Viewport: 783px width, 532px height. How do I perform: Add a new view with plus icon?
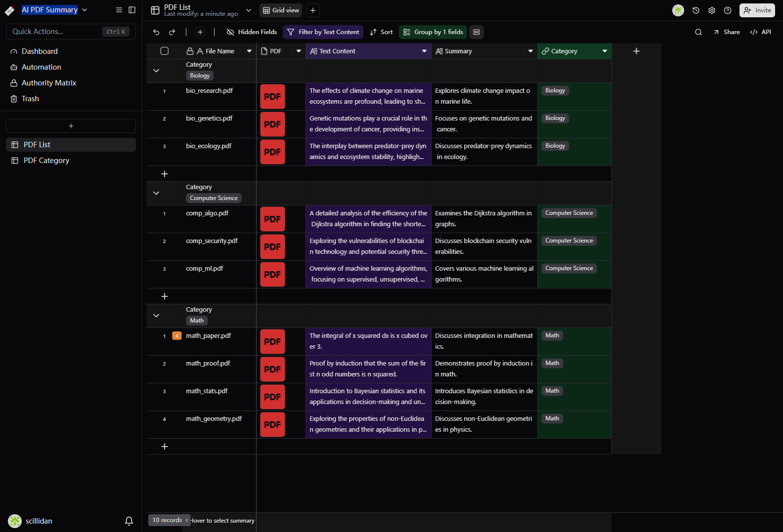[x=313, y=10]
